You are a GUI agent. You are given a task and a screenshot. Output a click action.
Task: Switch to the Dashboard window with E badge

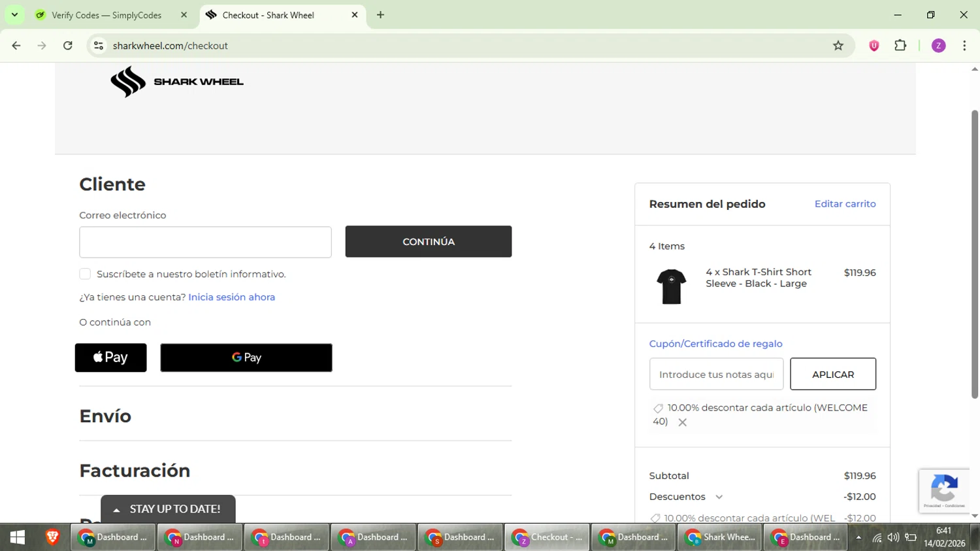pos(806,537)
